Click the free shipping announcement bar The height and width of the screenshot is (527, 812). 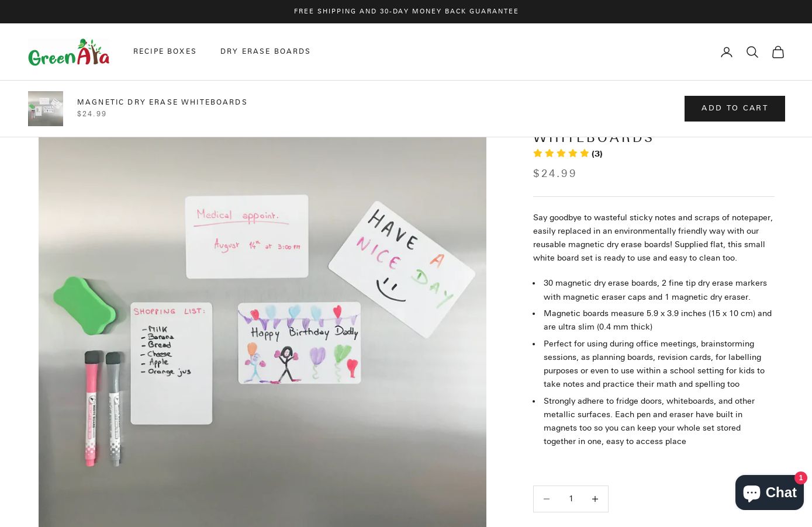406,12
